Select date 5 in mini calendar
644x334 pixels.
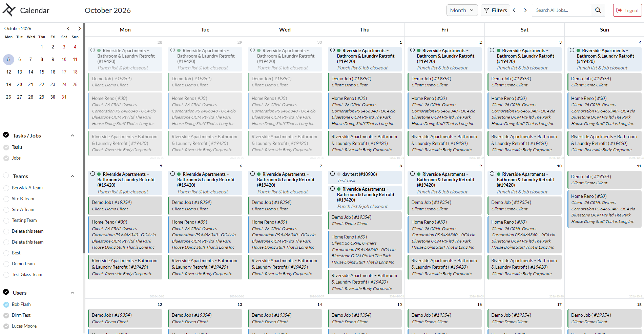(x=8, y=60)
